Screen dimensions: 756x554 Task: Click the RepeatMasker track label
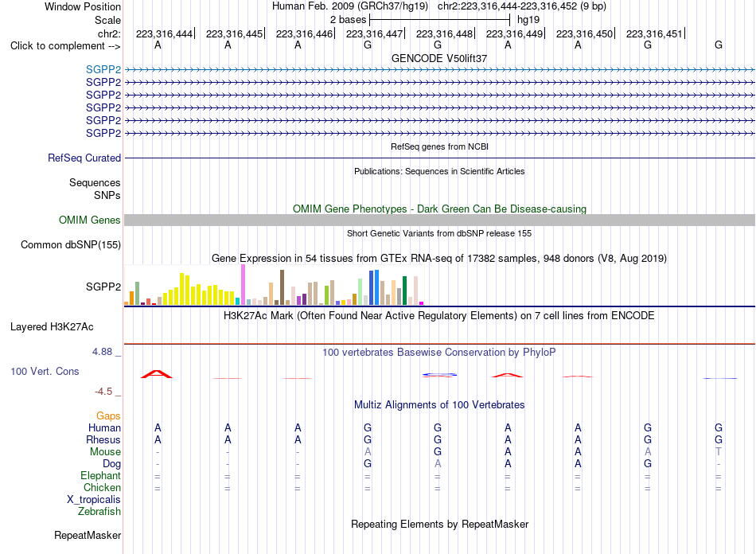coord(88,535)
